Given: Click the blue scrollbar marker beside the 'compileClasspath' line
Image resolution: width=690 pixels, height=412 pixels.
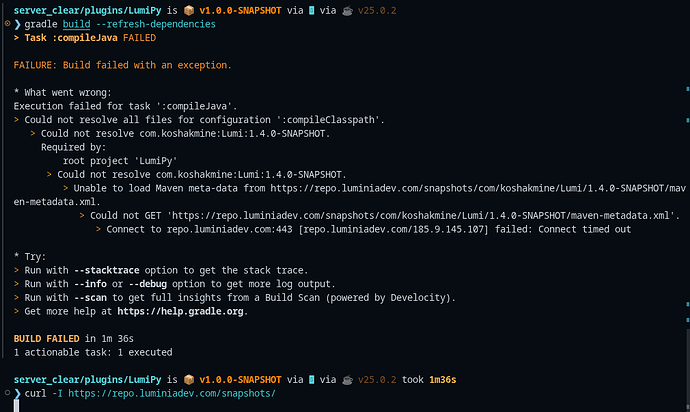Looking at the screenshot, I should pyautogui.click(x=688, y=120).
